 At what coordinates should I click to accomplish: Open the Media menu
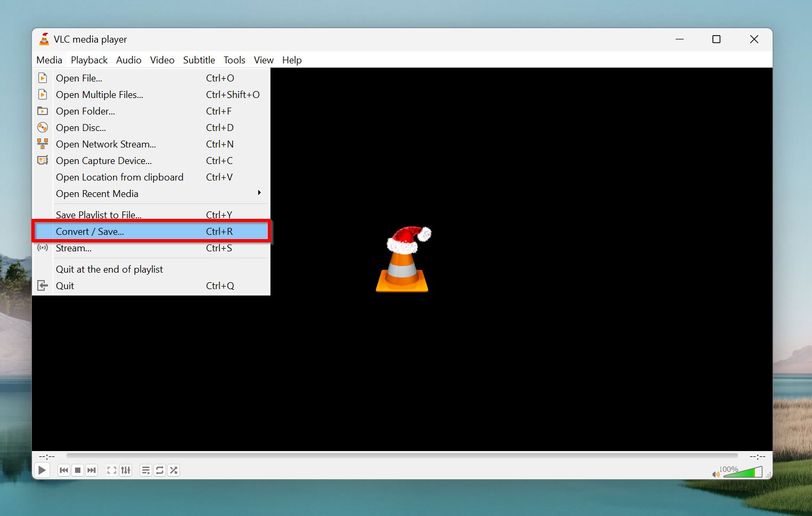(49, 60)
